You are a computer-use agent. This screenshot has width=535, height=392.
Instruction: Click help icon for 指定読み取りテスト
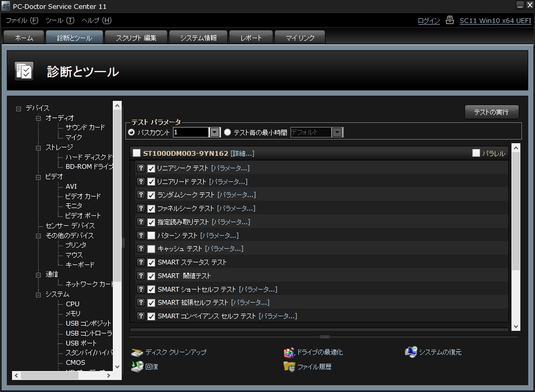coord(141,222)
